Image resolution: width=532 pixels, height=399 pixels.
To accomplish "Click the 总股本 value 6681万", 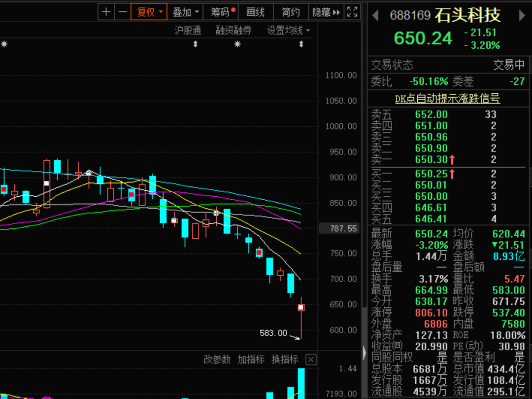I will (430, 369).
